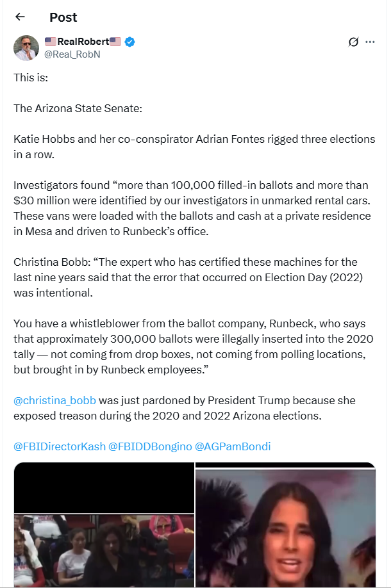Open RealRobert's profile avatar

point(26,48)
